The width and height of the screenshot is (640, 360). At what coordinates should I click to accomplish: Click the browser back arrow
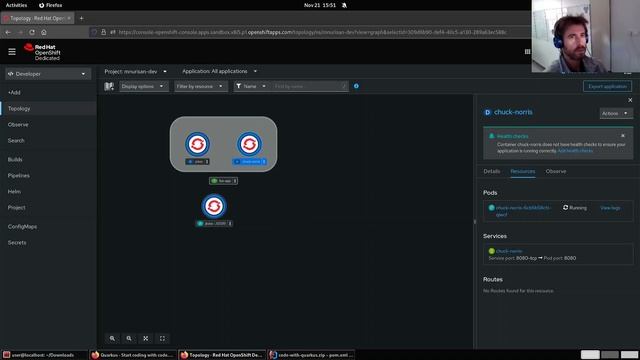8,32
